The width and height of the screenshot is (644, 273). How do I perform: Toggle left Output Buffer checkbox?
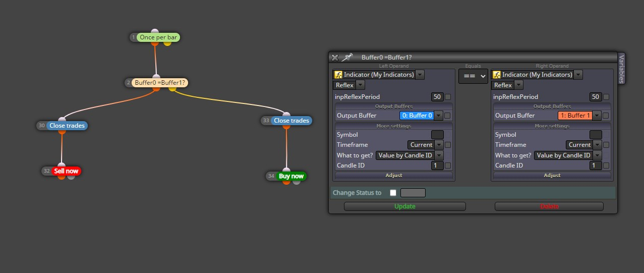coord(448,116)
